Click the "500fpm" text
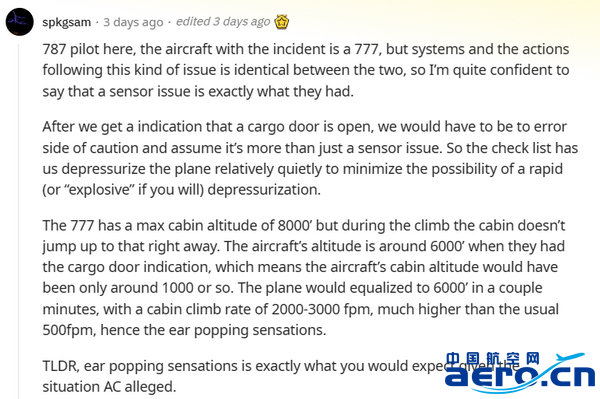This screenshot has width=600, height=399. pos(69,330)
